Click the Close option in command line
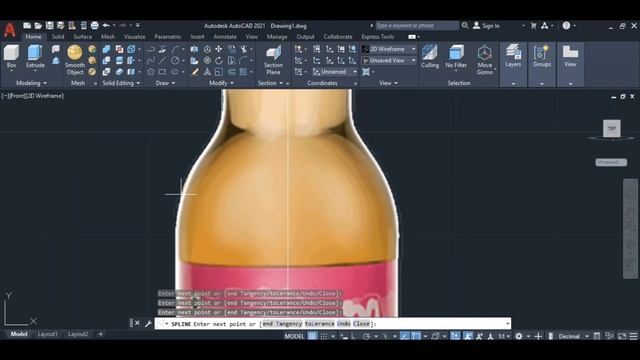 361,324
